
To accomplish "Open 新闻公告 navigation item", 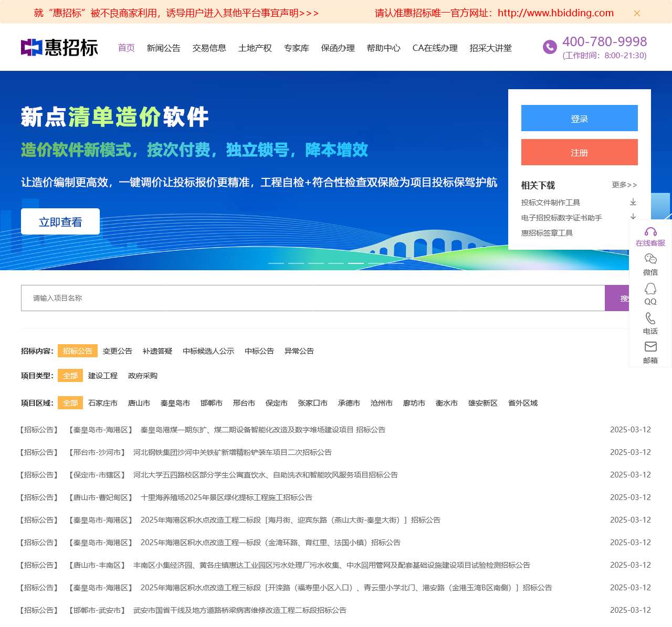I will (x=164, y=48).
